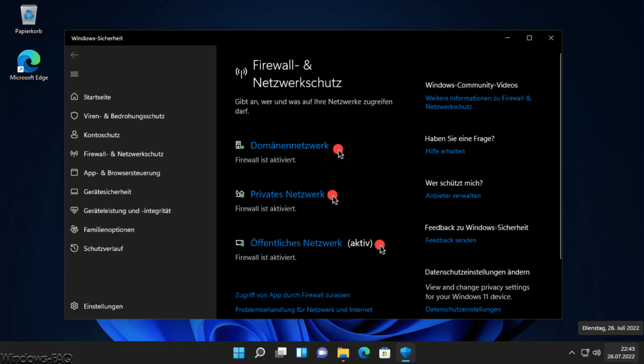Image resolution: width=644 pixels, height=364 pixels.
Task: Open Task View on the taskbar
Action: pyautogui.click(x=280, y=353)
